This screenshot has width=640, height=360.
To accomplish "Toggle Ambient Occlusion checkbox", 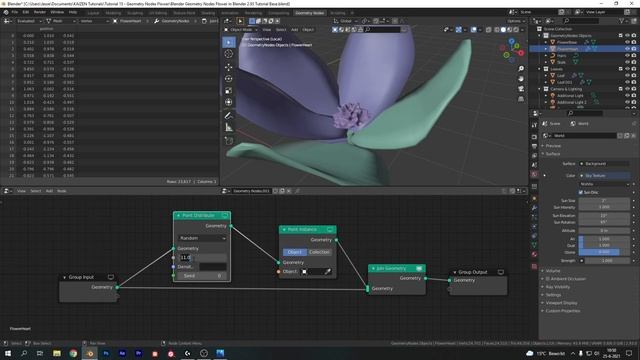I will [548, 279].
